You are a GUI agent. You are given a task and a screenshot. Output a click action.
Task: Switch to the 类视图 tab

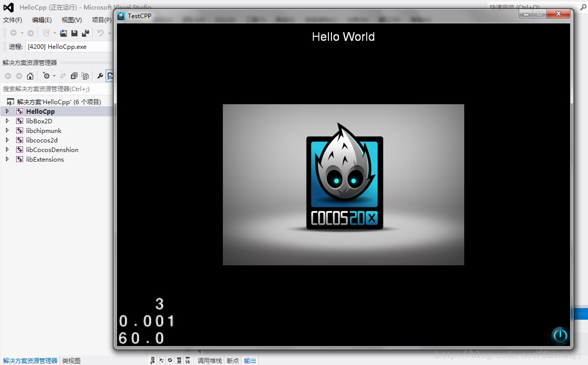[71, 360]
